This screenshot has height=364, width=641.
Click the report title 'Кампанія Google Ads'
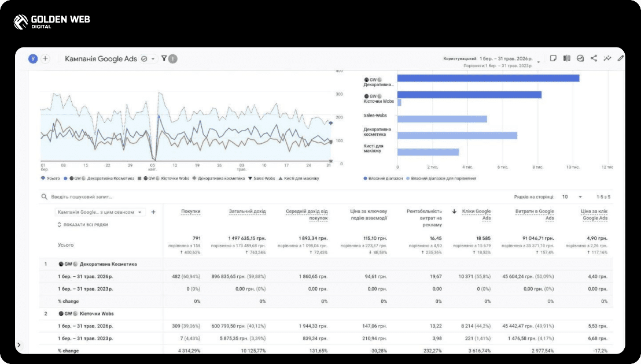point(101,59)
